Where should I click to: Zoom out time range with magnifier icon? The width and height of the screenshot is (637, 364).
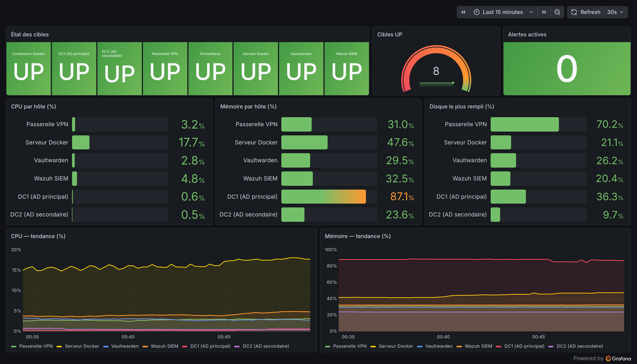[557, 12]
